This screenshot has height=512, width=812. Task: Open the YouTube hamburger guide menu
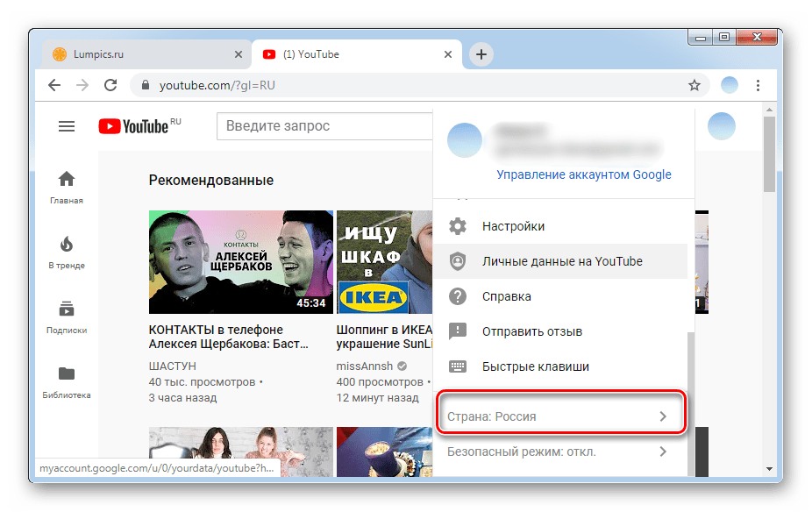67,126
